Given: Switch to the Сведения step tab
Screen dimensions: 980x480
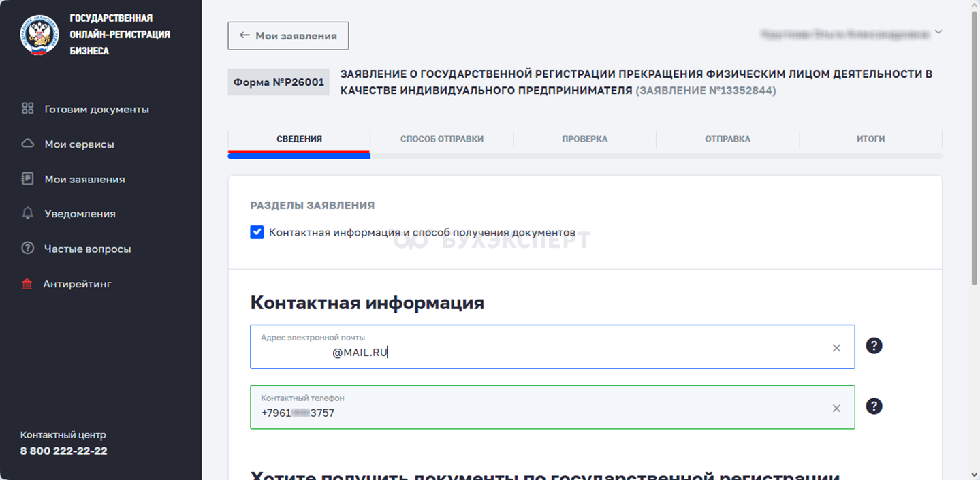Looking at the screenshot, I should coord(299,139).
